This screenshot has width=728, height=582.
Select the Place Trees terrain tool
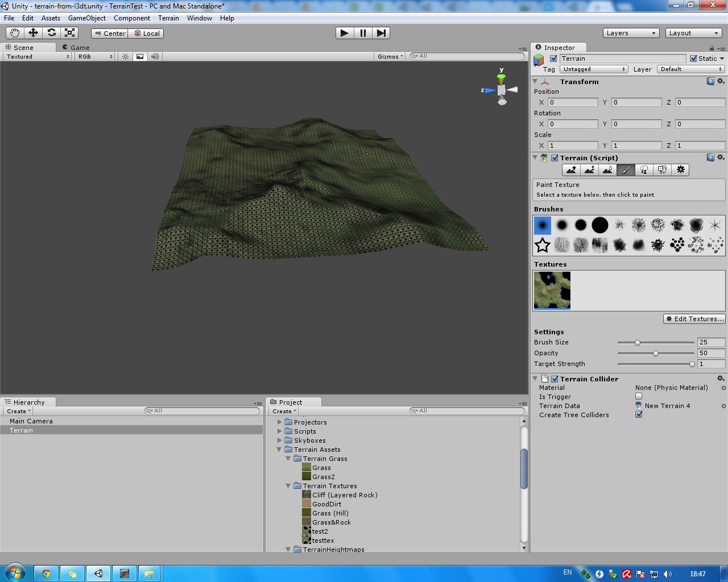[x=643, y=169]
